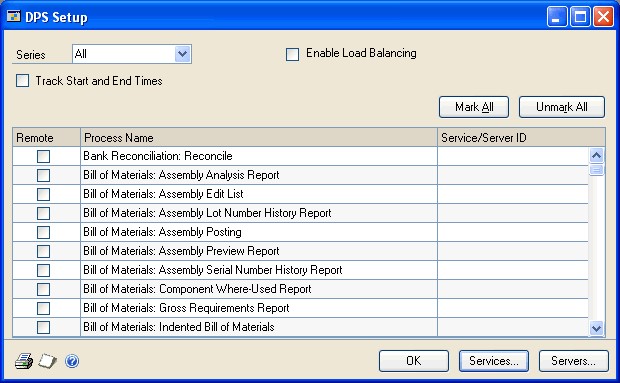Check Remote for Assembly Posting

(43, 232)
